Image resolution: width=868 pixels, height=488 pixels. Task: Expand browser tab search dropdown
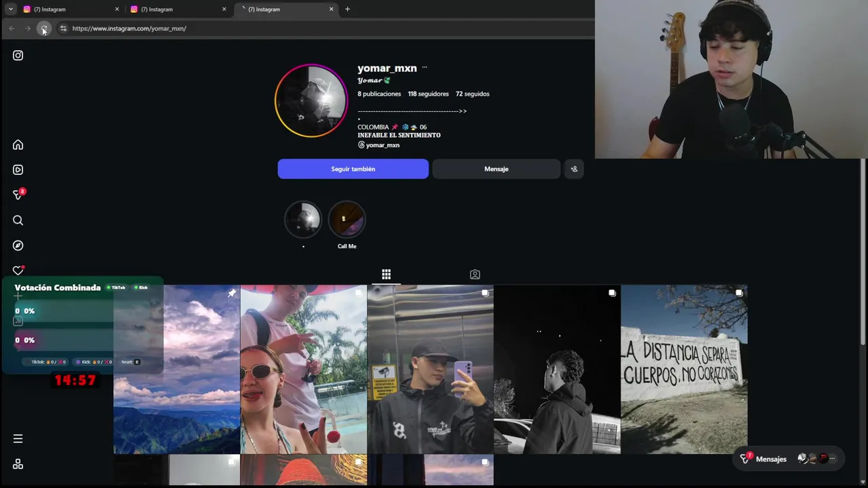[10, 9]
